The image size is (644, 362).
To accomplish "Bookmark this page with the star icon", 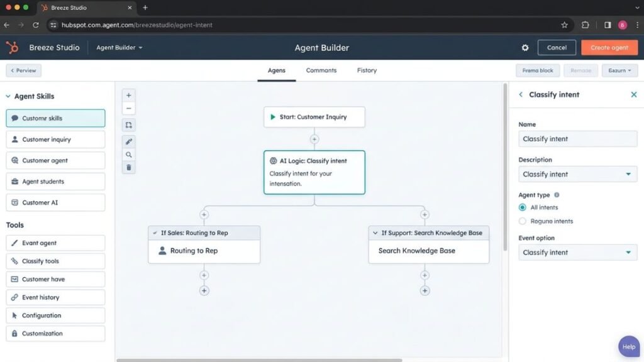I will (x=564, y=25).
